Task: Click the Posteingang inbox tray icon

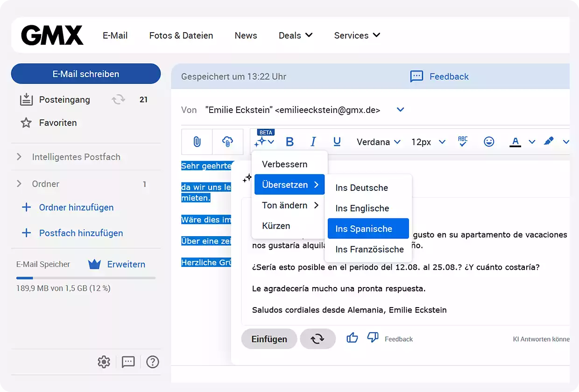Action: pyautogui.click(x=26, y=99)
